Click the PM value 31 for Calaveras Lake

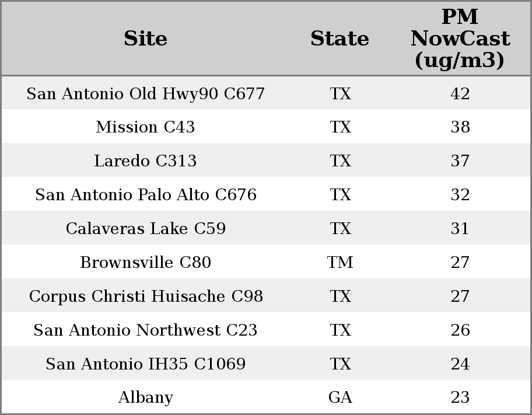(460, 229)
